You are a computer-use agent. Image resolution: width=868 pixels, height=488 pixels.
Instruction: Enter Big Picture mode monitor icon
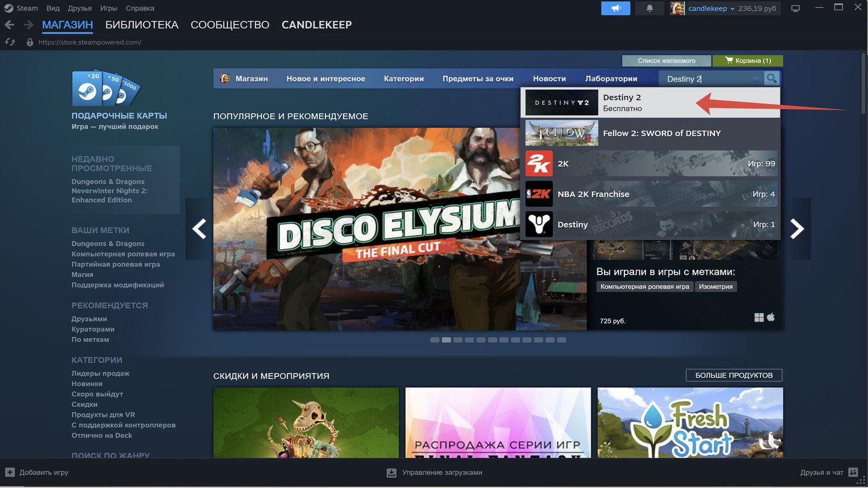click(796, 8)
